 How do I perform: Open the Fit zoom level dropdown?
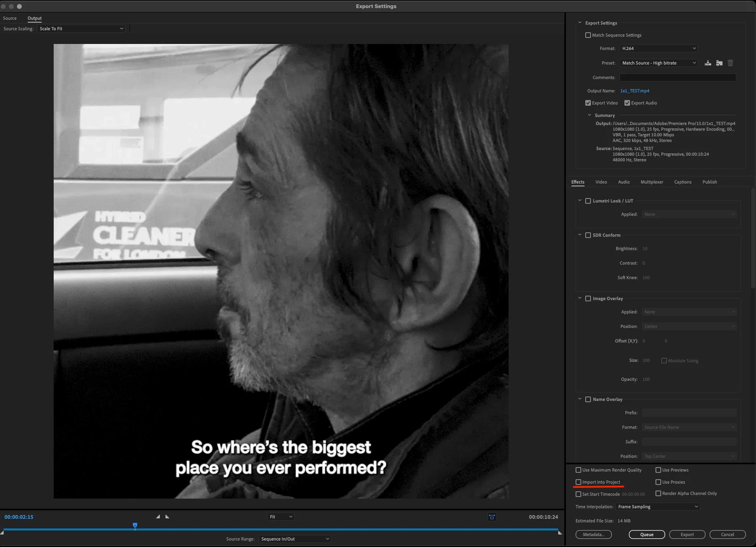click(x=281, y=517)
